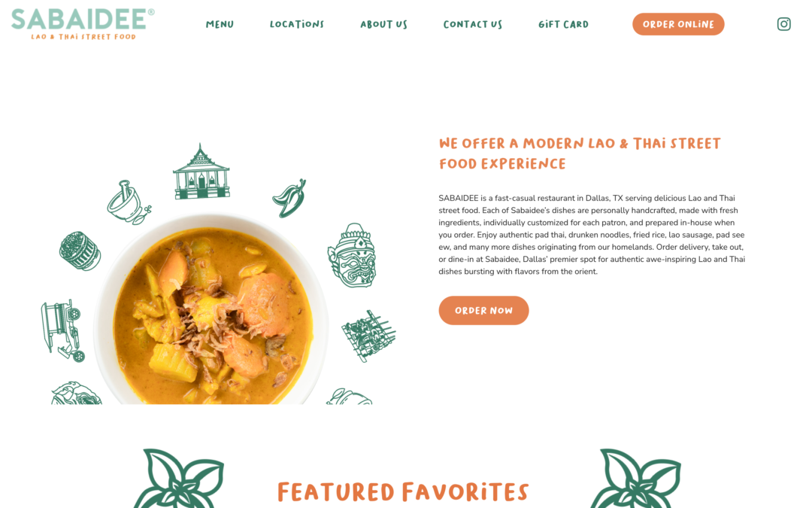Screen dimensions: 812x508
Task: Click the chili pepper illustration
Action: (x=289, y=198)
